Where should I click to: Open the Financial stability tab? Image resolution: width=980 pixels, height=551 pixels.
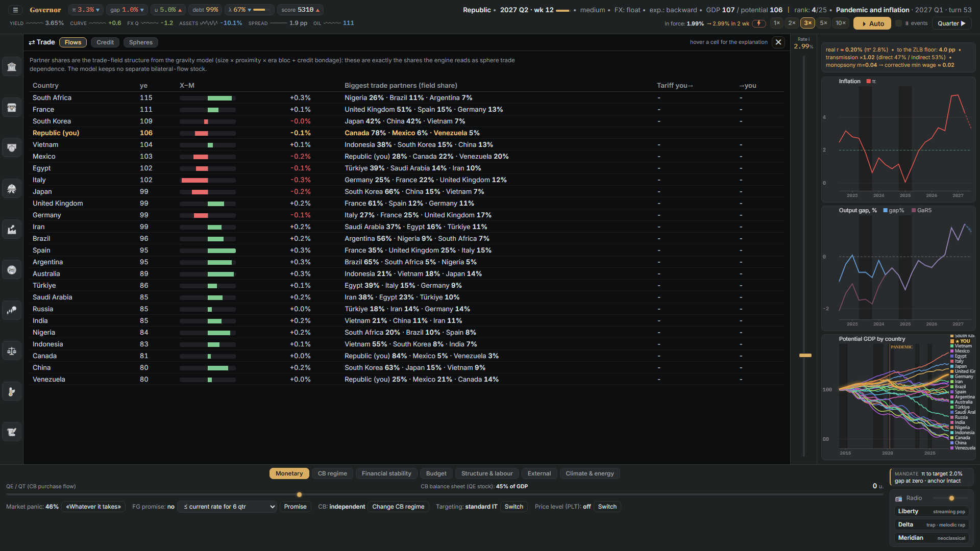click(386, 473)
